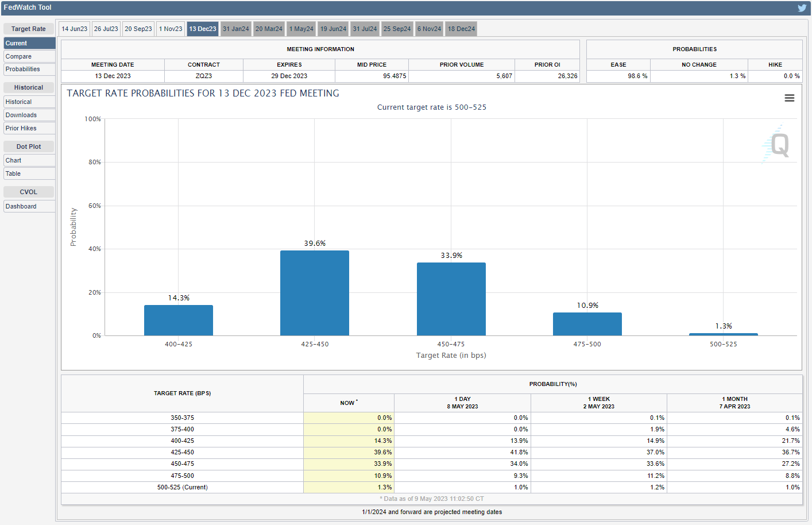Select the 26 Jul23 meeting tab
This screenshot has height=525, width=812.
[106, 29]
